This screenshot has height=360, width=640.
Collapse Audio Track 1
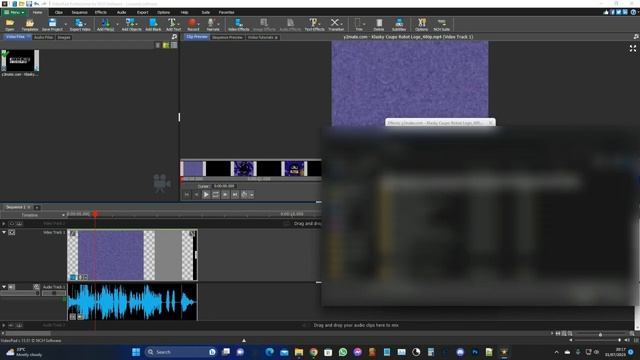[4, 287]
